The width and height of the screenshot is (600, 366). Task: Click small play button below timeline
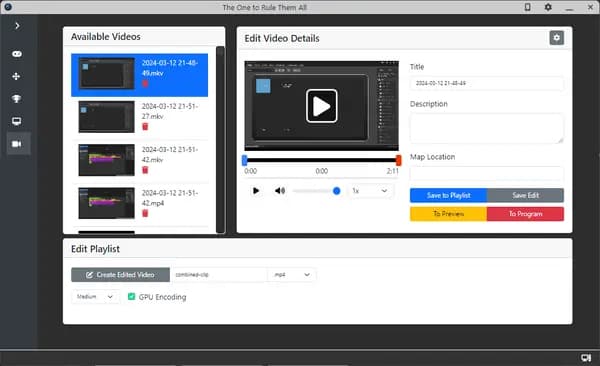[x=256, y=191]
